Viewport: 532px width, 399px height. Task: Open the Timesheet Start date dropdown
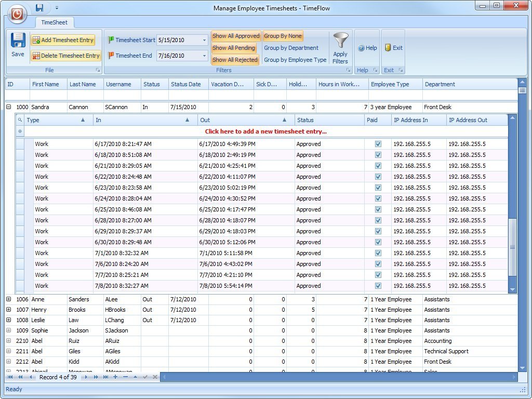point(204,40)
